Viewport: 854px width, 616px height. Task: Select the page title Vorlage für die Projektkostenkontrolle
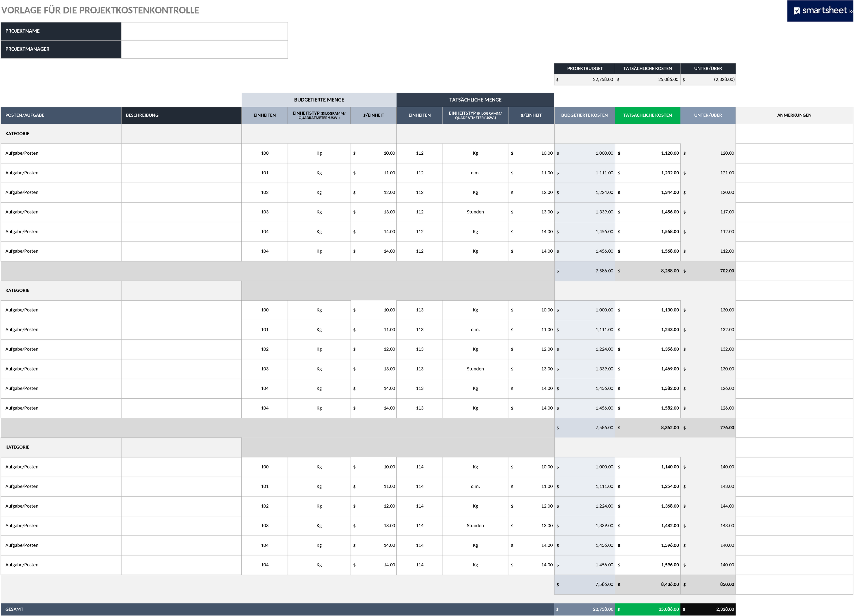(100, 10)
